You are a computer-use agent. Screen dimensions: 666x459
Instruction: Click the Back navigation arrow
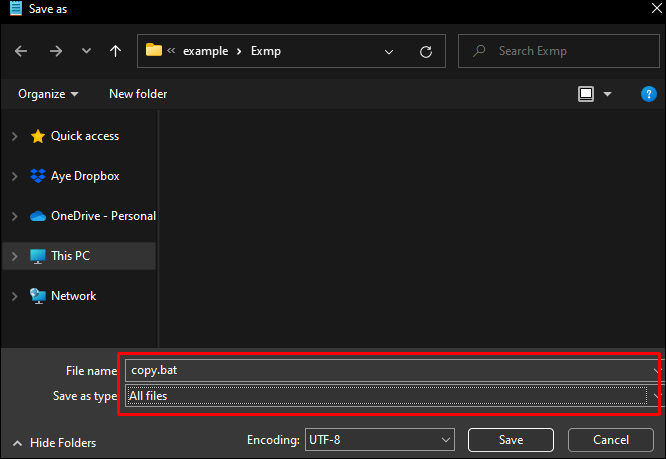[22, 51]
